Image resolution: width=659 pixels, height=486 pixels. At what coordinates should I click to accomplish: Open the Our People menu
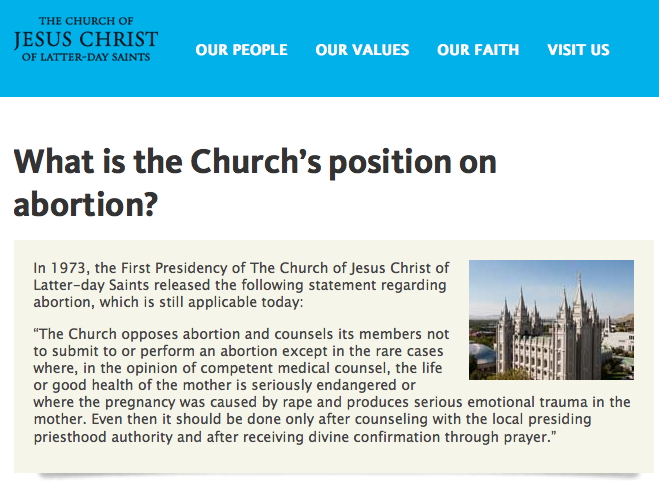click(x=241, y=50)
